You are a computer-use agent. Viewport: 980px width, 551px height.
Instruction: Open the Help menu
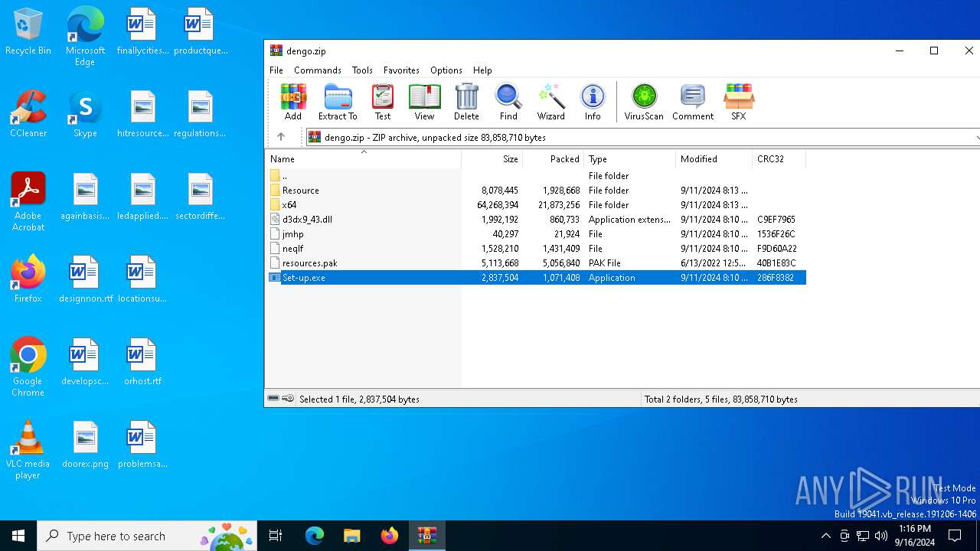point(482,70)
